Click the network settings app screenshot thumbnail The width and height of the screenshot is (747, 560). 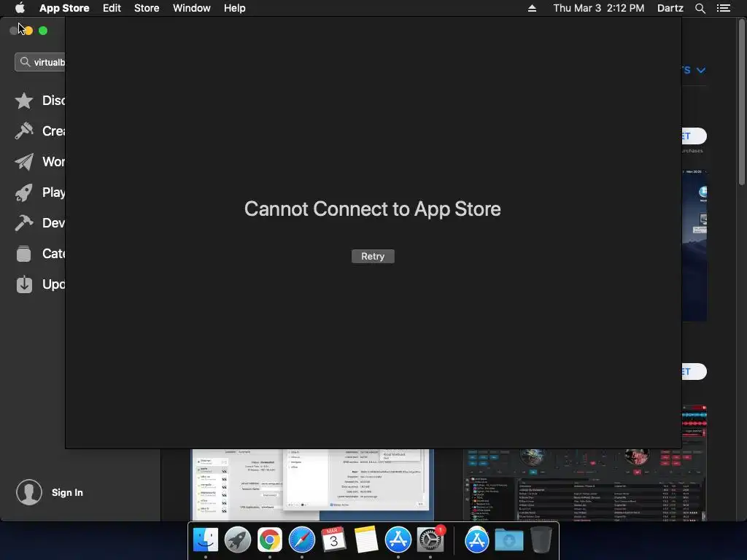click(312, 485)
